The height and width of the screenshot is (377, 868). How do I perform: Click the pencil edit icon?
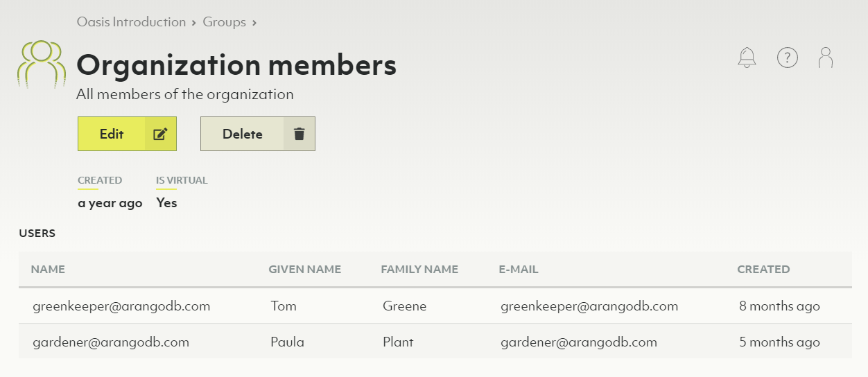(160, 134)
